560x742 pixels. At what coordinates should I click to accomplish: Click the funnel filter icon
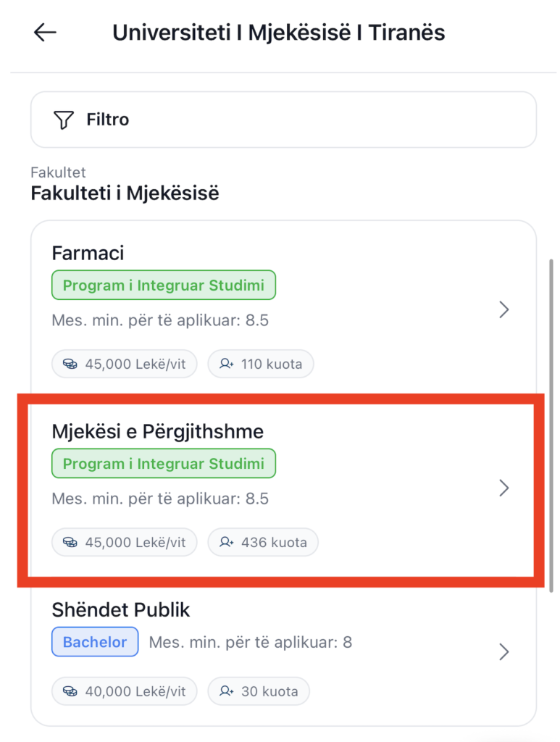(x=64, y=120)
